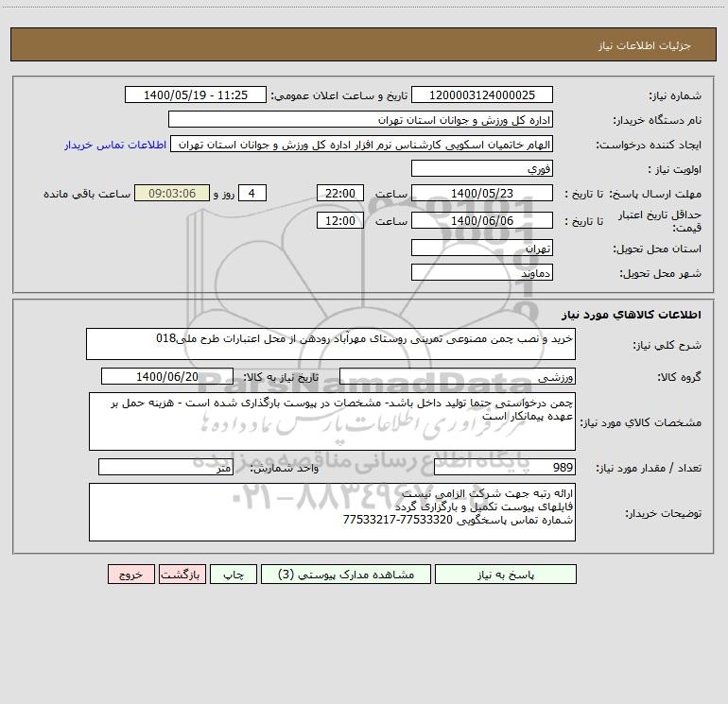This screenshot has width=728, height=704.
Task: Click price validity date 1400/06/06
Action: pyautogui.click(x=482, y=220)
